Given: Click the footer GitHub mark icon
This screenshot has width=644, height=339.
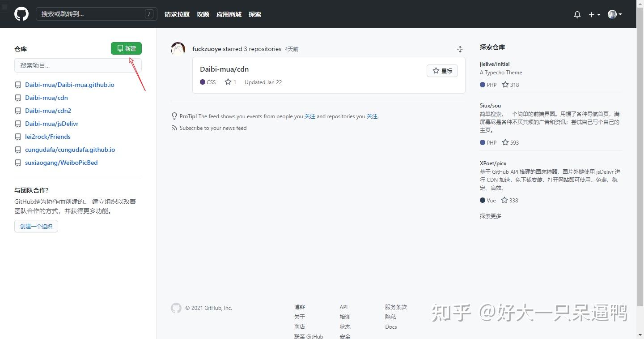Looking at the screenshot, I should coord(176,308).
